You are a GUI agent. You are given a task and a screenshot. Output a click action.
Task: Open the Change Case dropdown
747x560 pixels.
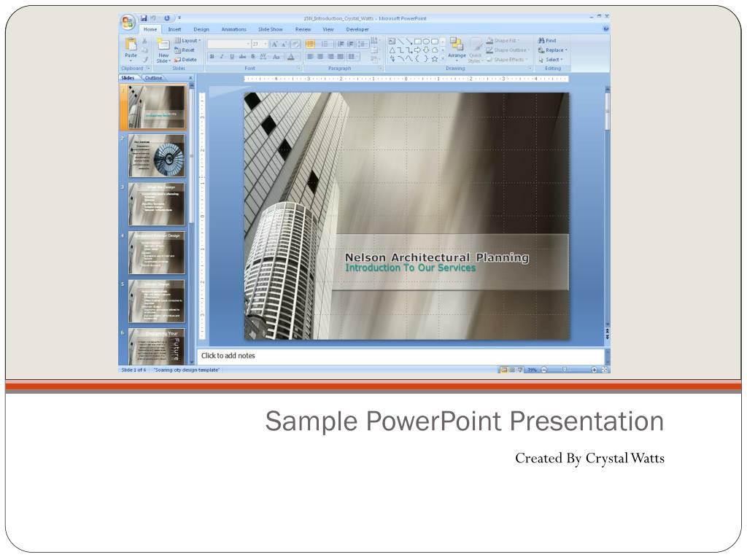coord(276,57)
